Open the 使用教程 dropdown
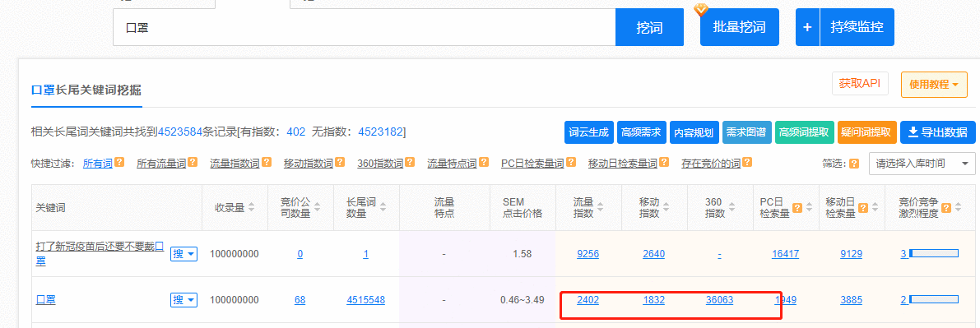The image size is (980, 328). pyautogui.click(x=934, y=85)
